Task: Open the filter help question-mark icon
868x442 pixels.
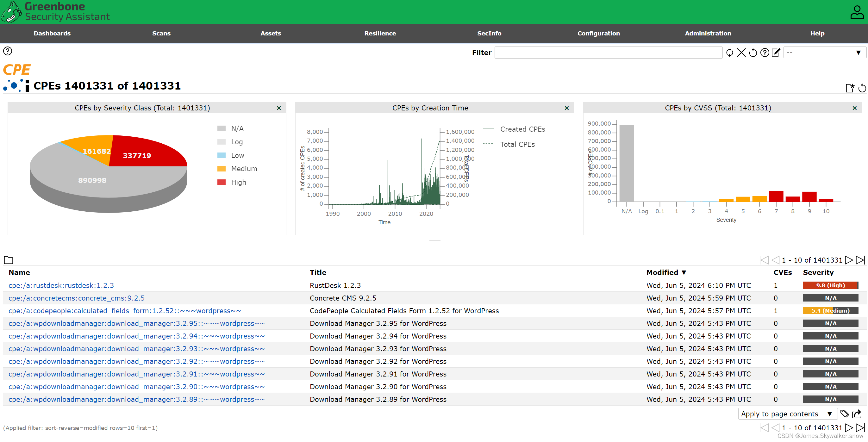Action: pos(765,53)
